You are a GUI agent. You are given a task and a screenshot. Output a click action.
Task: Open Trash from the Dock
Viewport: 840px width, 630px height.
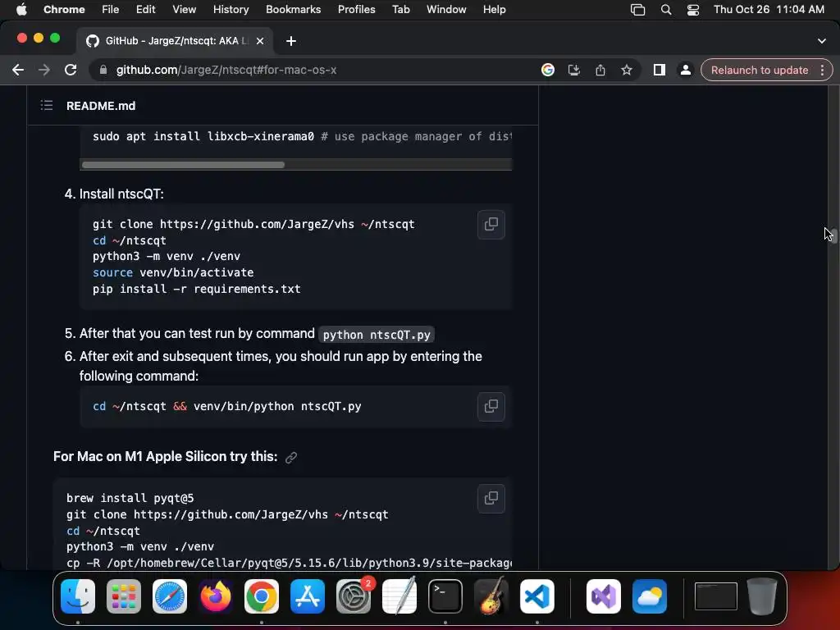[x=762, y=596]
